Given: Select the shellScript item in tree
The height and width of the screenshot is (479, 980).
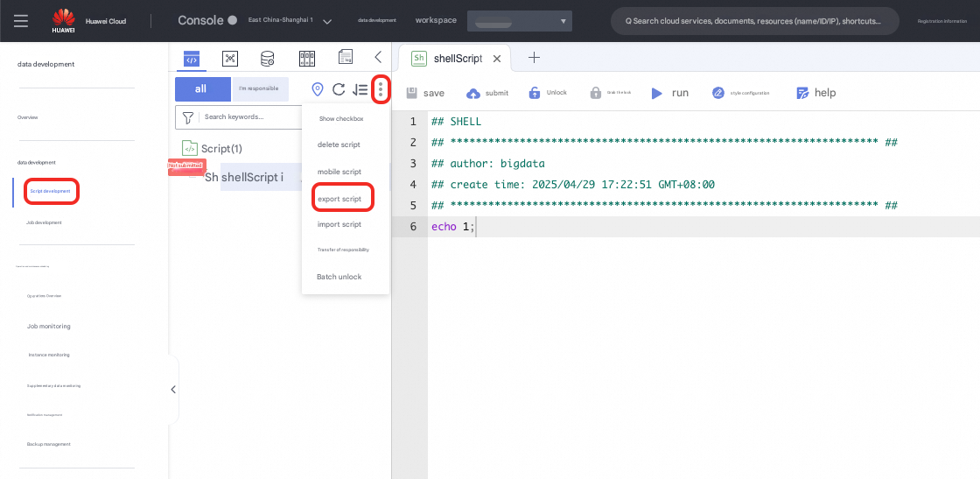Looking at the screenshot, I should click(244, 178).
